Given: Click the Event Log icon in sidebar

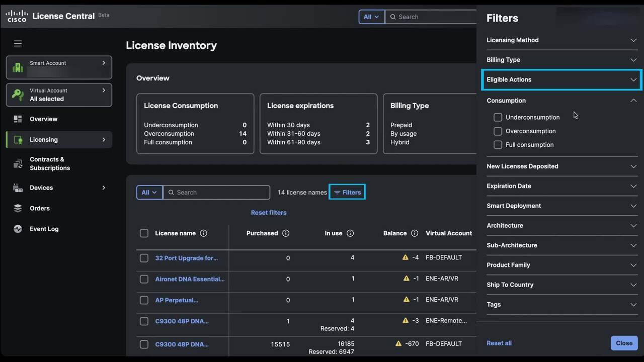Looking at the screenshot, I should [18, 229].
